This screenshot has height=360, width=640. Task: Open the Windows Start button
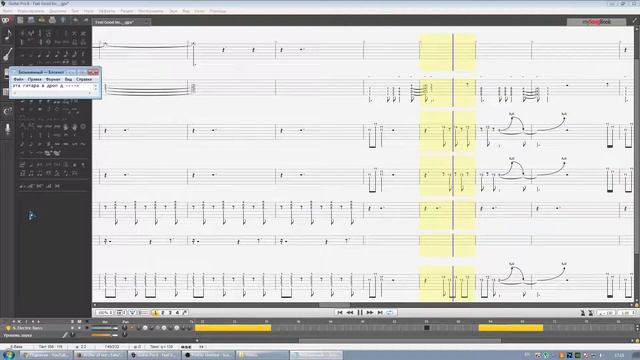[x=8, y=355]
